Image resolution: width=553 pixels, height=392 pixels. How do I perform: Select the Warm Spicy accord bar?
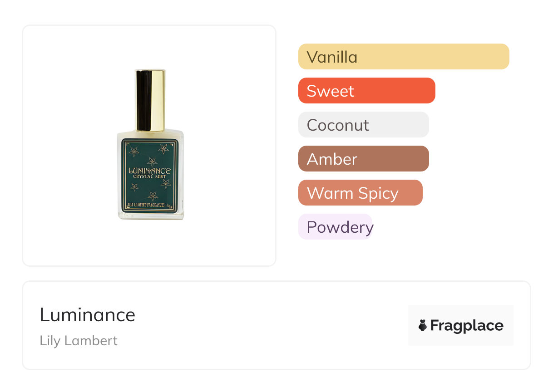[x=360, y=193]
